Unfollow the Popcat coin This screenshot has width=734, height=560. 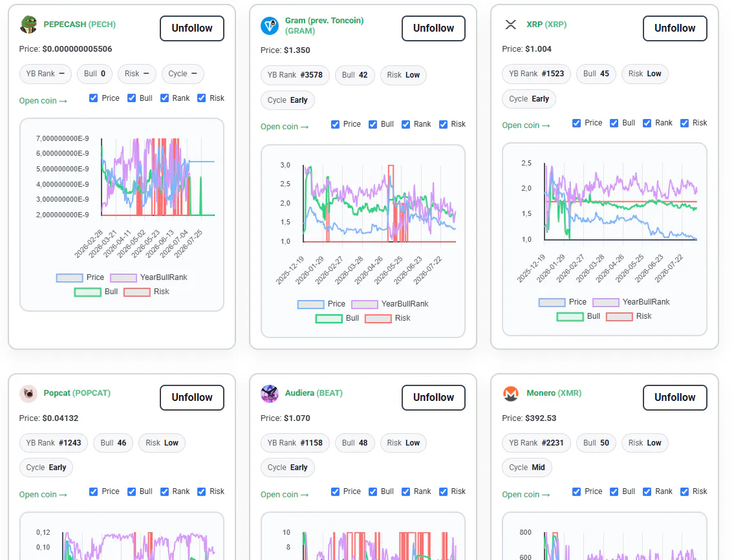pos(192,398)
